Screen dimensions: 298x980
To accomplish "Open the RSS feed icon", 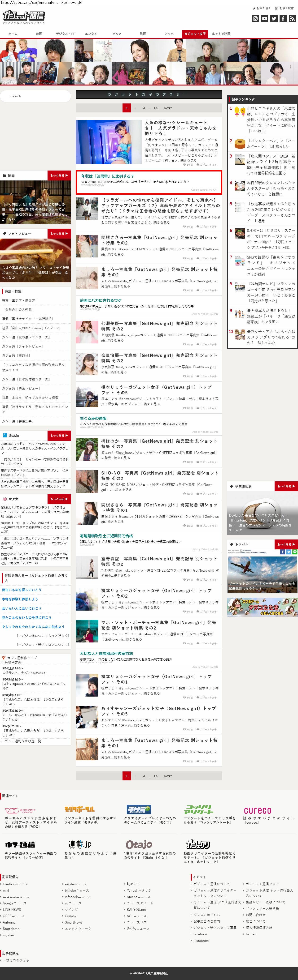I will pos(292,18).
